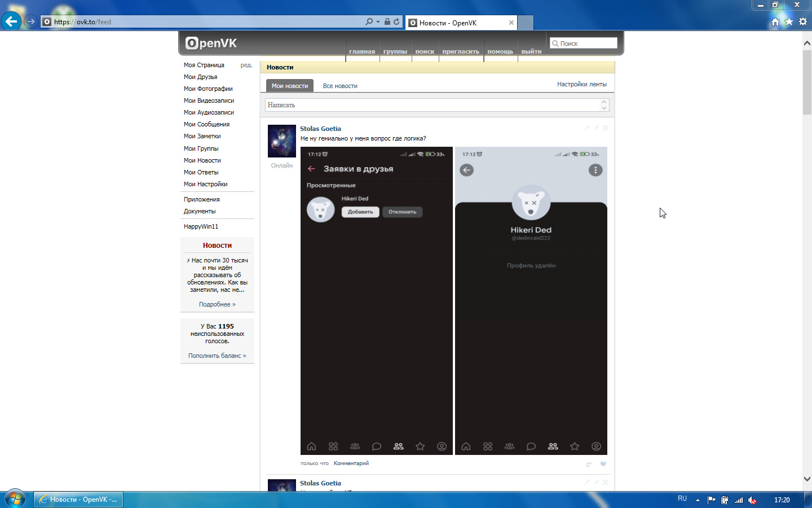The height and width of the screenshot is (508, 812).
Task: Delete the first Stolas Goetia post with X icon
Action: pos(605,128)
